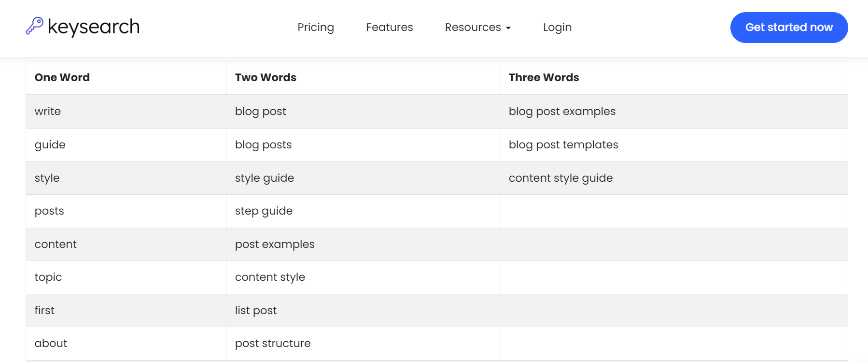Click the Two Words column header
Viewport: 868px width, 362px height.
(x=266, y=77)
